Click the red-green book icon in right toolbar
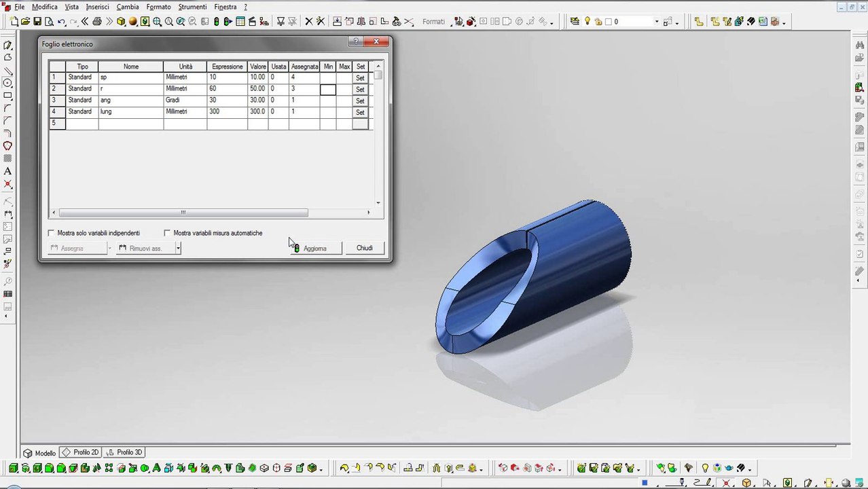 [859, 87]
